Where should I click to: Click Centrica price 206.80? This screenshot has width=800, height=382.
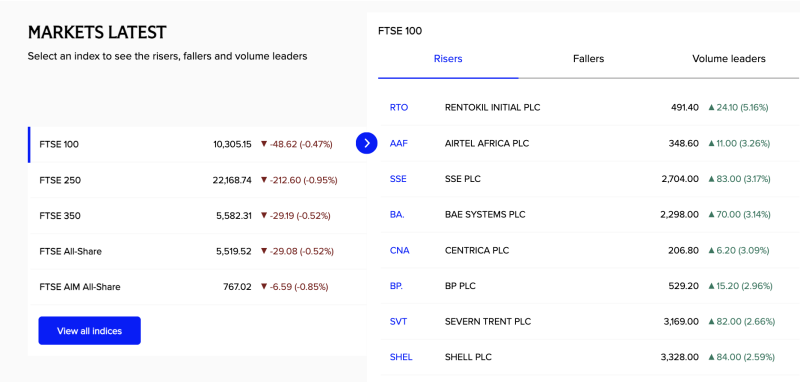(x=684, y=250)
